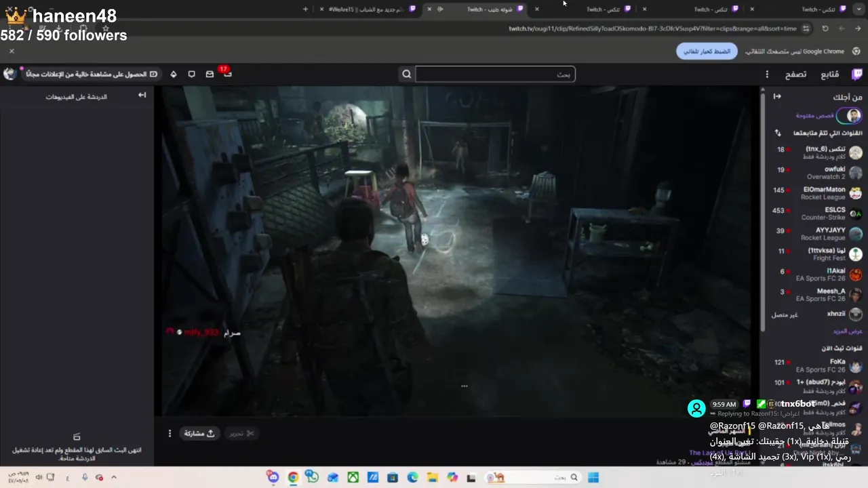The width and height of the screenshot is (868, 488).
Task: Open Google Chrome from the taskbar
Action: click(x=293, y=477)
